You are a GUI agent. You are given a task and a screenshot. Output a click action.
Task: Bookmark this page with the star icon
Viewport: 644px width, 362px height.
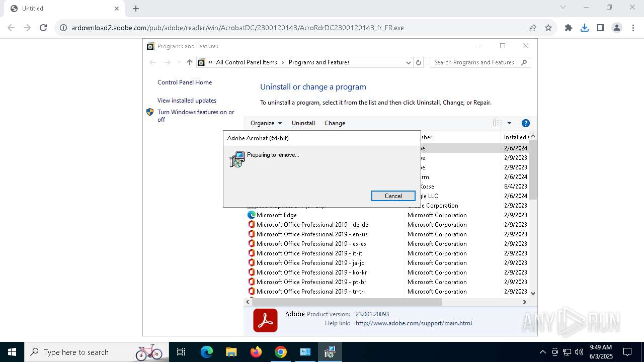pos(548,28)
